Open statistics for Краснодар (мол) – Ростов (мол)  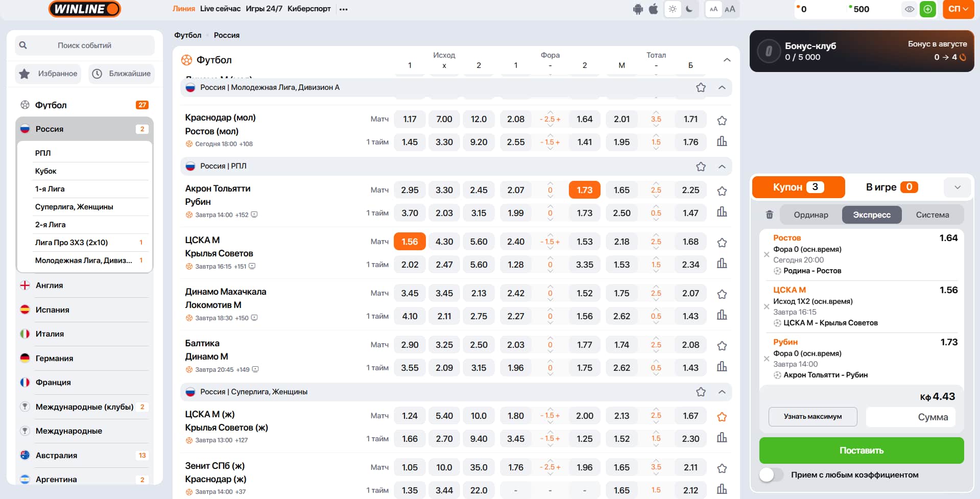(722, 141)
